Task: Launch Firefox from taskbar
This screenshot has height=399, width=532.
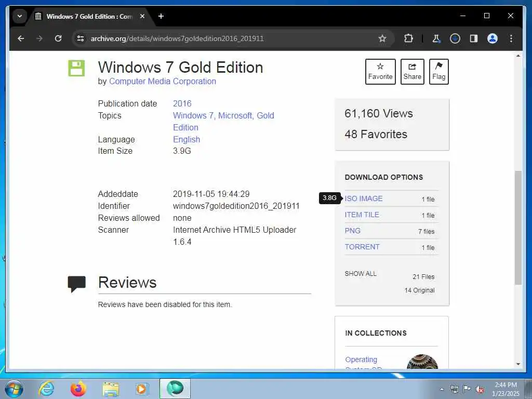Action: [78, 389]
